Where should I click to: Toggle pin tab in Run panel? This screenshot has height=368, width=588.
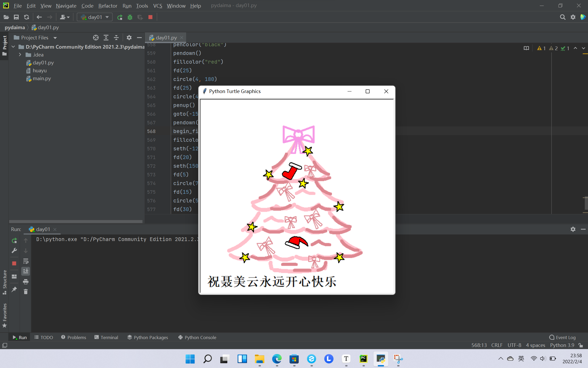coord(14,289)
